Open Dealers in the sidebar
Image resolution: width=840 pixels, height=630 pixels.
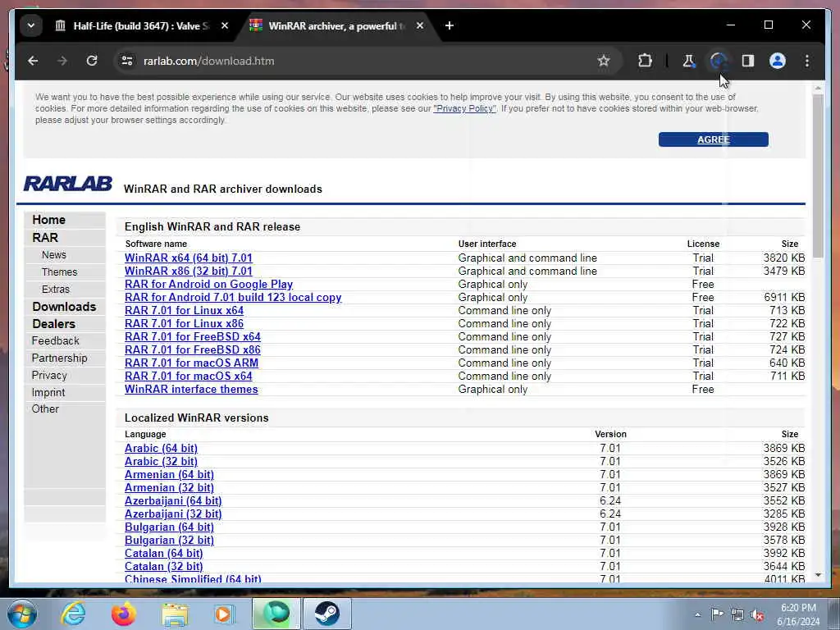click(53, 323)
